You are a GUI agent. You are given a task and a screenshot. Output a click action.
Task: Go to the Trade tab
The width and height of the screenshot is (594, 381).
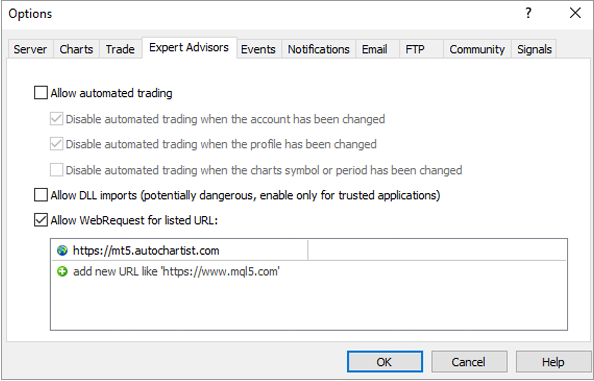pos(120,49)
